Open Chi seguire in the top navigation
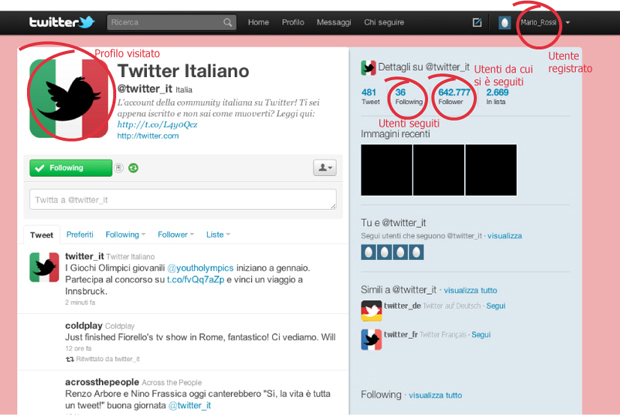 [384, 23]
